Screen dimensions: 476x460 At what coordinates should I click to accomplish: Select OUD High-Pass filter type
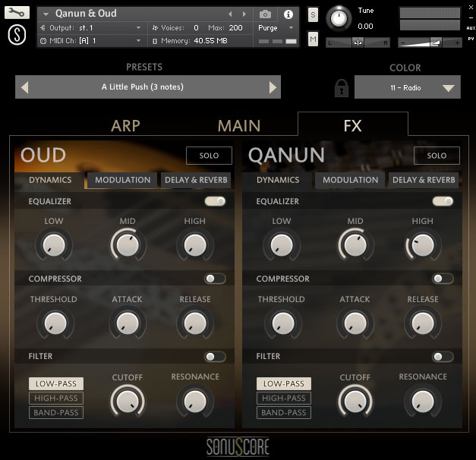56,398
